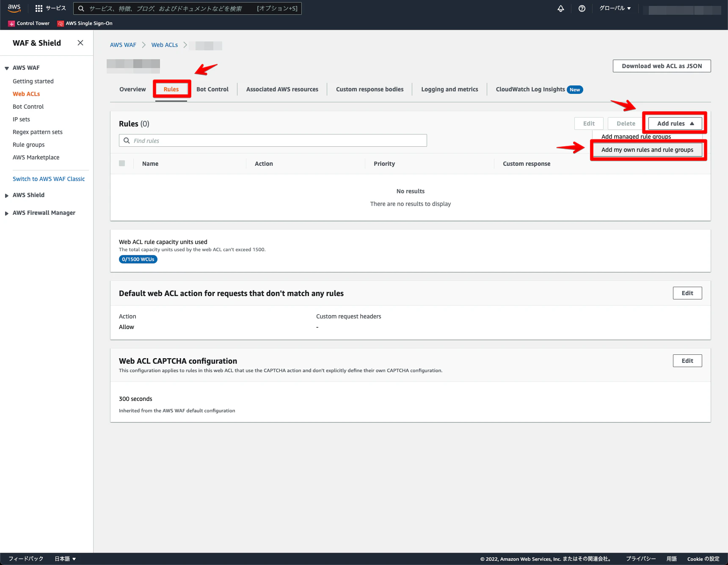Open the グローバル region dropdown
This screenshot has height=565, width=728.
point(615,8)
